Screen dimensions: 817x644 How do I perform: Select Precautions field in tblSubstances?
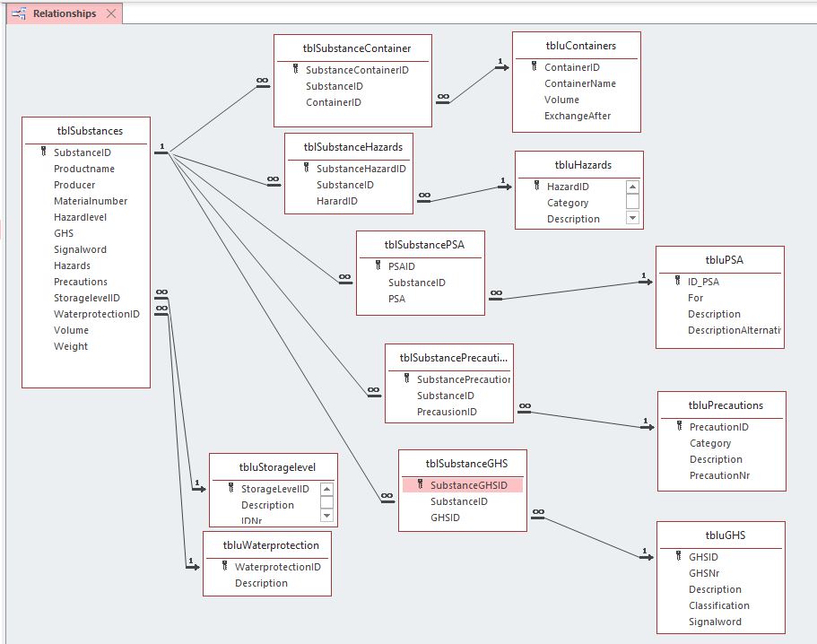coord(80,282)
